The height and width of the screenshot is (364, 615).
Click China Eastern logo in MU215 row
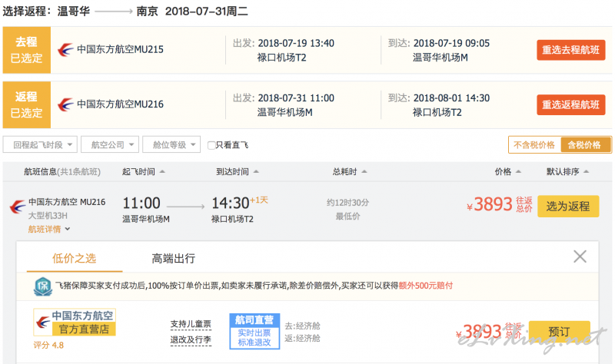tap(65, 50)
